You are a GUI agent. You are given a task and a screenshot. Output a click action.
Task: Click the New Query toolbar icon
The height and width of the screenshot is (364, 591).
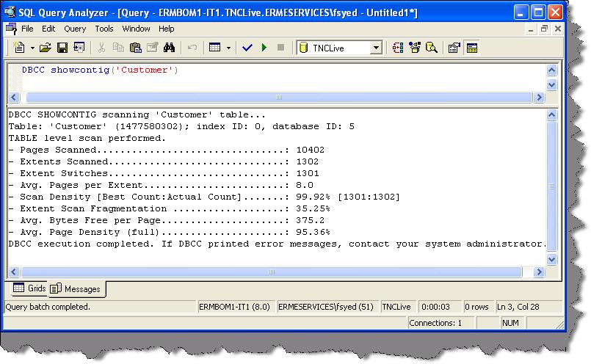[19, 48]
